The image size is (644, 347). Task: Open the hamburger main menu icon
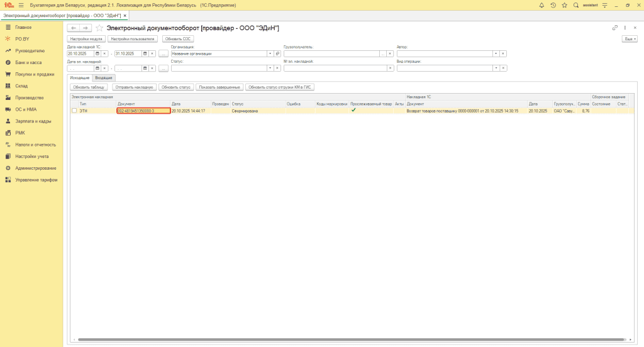click(x=21, y=5)
